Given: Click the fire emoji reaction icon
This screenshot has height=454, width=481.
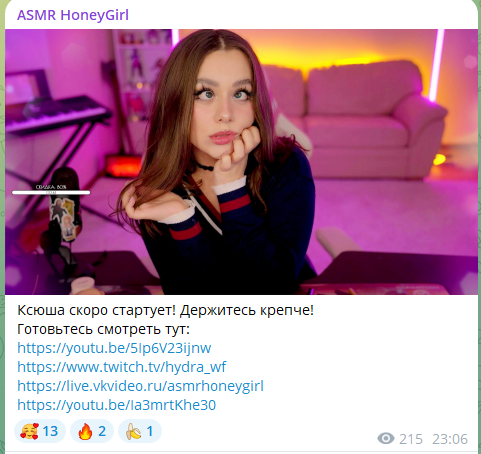Looking at the screenshot, I should tap(85, 431).
